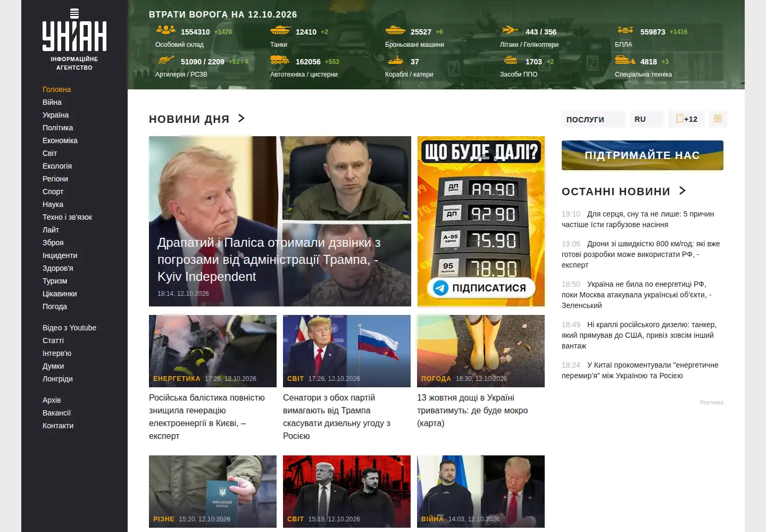
Task: Open the Лонгріди sidebar link
Action: coord(57,379)
